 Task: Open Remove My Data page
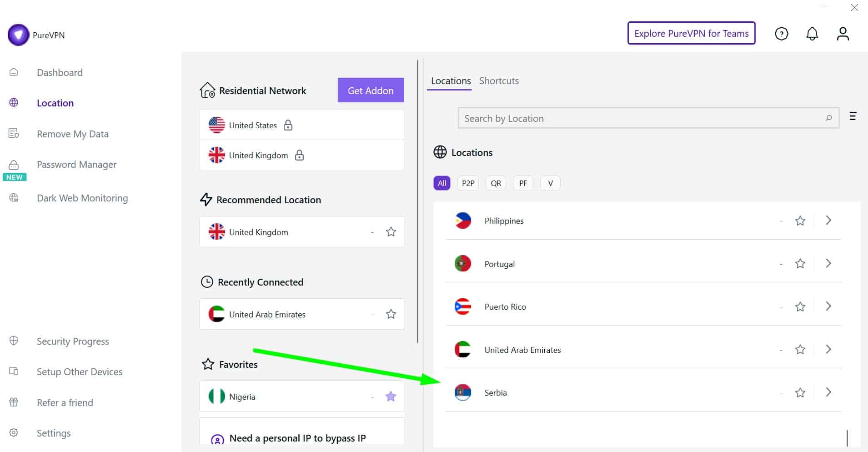[x=73, y=134]
